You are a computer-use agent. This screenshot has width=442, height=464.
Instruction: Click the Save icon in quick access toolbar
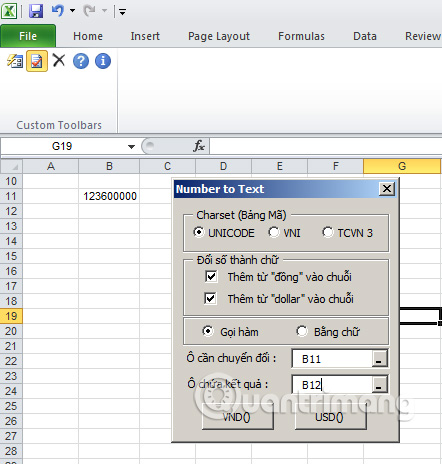(x=36, y=11)
